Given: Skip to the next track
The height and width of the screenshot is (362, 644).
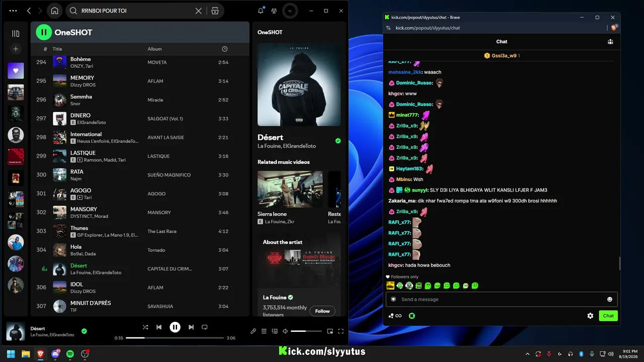Looking at the screenshot, I should [191, 327].
